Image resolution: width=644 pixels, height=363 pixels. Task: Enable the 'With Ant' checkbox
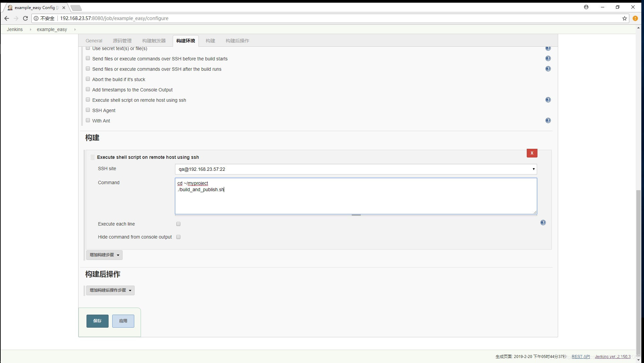pyautogui.click(x=88, y=120)
